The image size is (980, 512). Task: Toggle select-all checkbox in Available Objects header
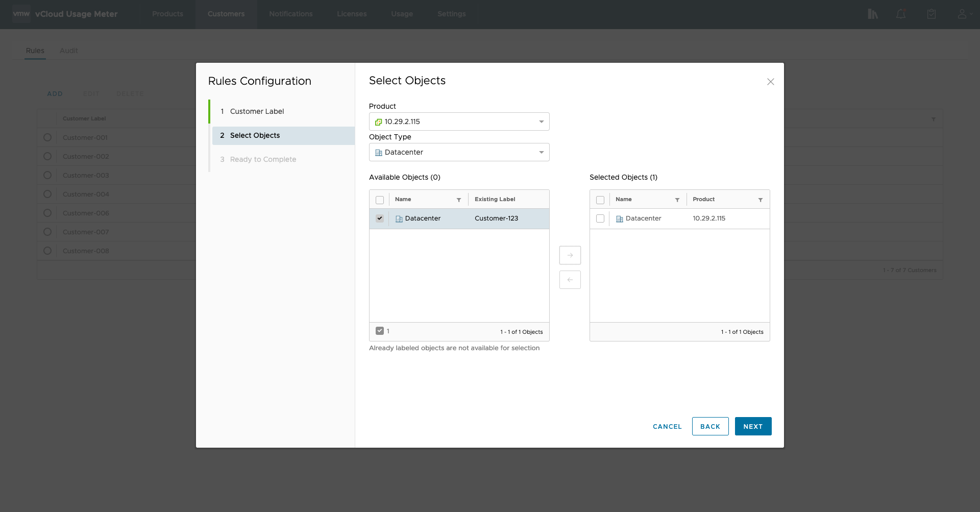click(x=380, y=200)
